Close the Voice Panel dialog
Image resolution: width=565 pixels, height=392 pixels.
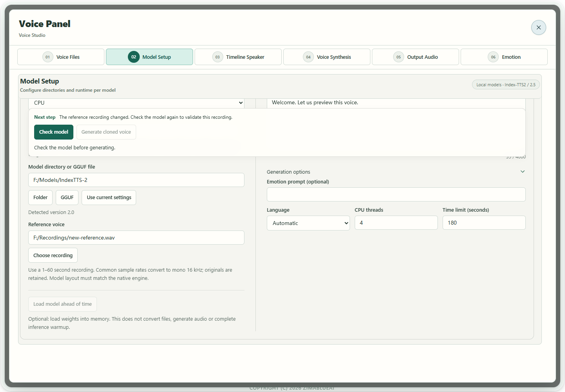pos(538,27)
